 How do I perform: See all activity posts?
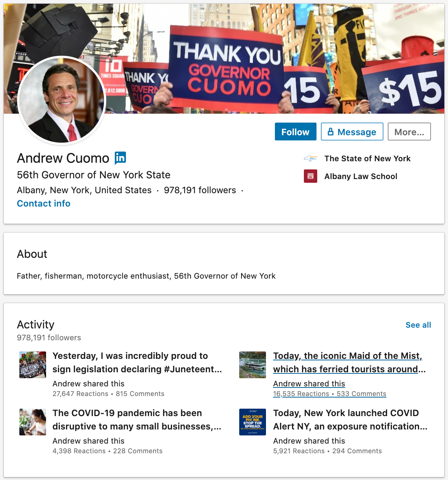point(418,325)
